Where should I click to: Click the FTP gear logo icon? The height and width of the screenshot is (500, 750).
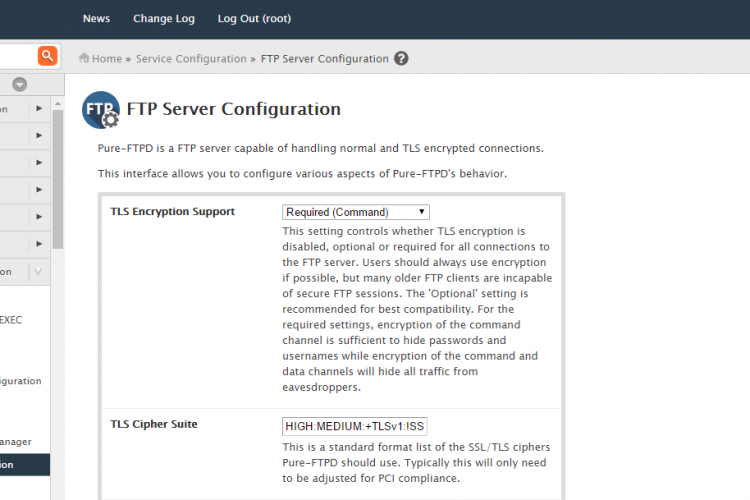click(101, 110)
